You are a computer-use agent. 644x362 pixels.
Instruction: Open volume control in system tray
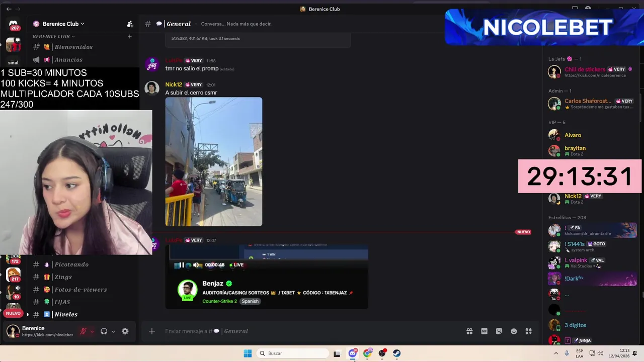point(600,353)
